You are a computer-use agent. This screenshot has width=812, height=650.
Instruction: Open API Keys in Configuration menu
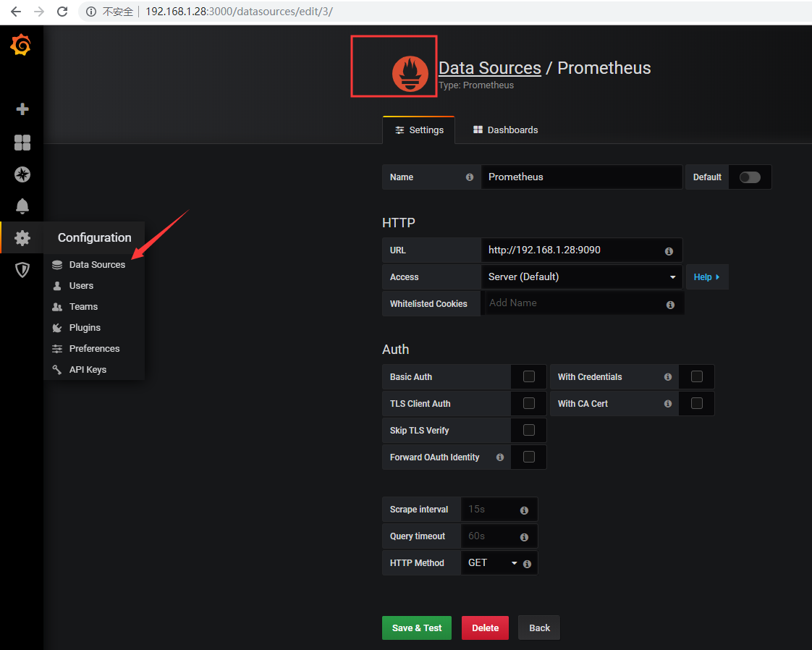point(94,370)
